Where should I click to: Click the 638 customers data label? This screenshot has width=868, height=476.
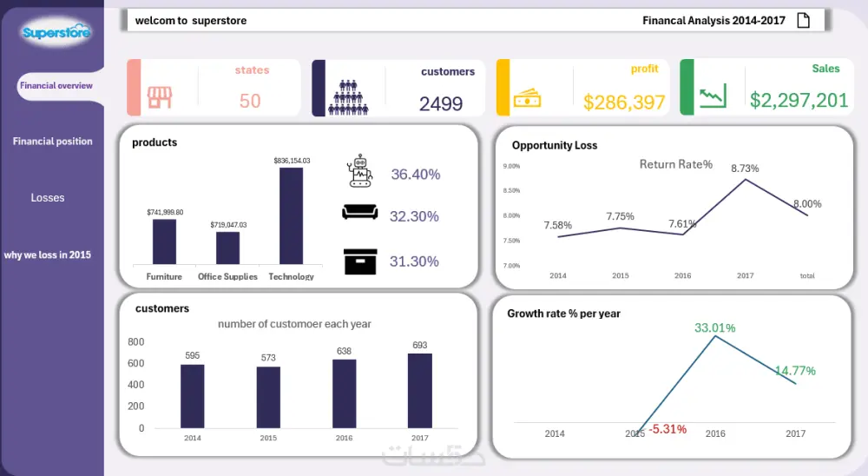click(x=344, y=351)
